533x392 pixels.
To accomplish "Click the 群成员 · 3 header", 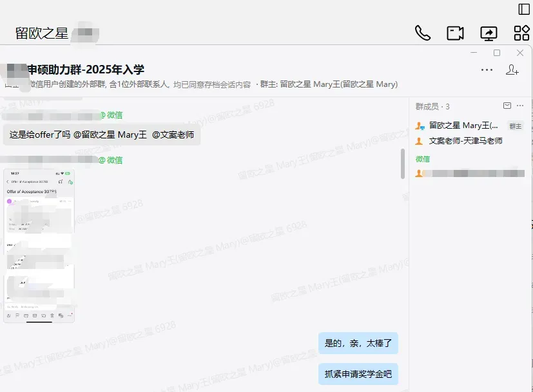I will coord(432,107).
